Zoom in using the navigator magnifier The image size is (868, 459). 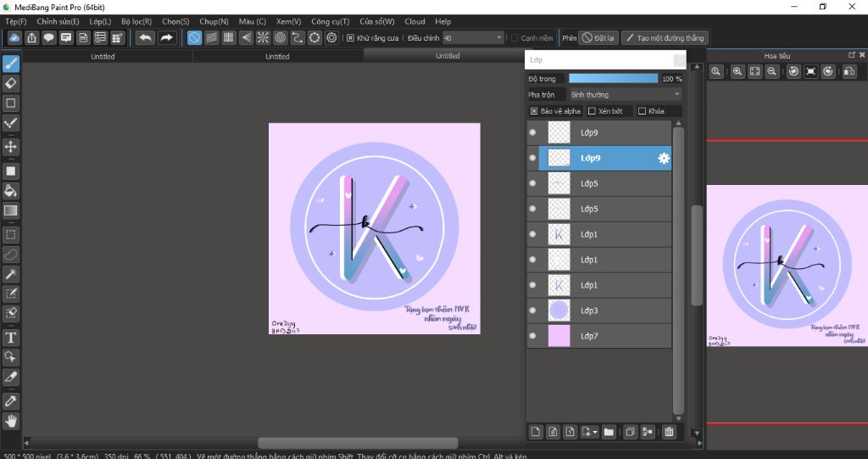click(x=737, y=72)
